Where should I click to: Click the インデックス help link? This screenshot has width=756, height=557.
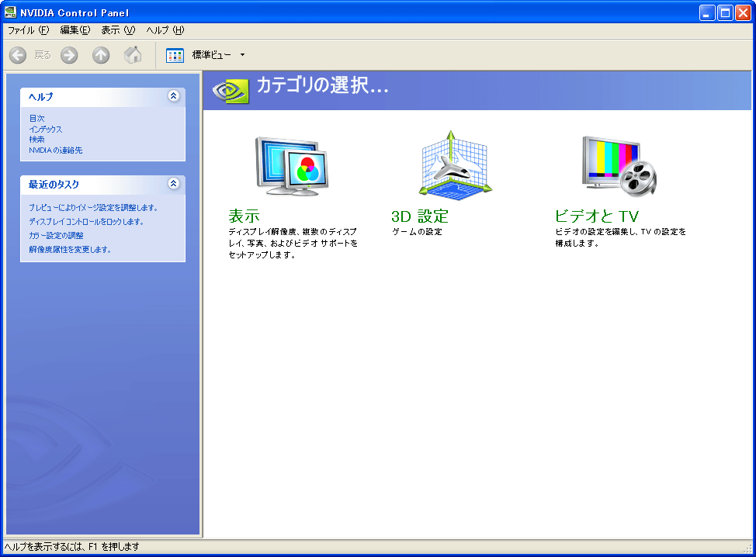click(x=45, y=129)
